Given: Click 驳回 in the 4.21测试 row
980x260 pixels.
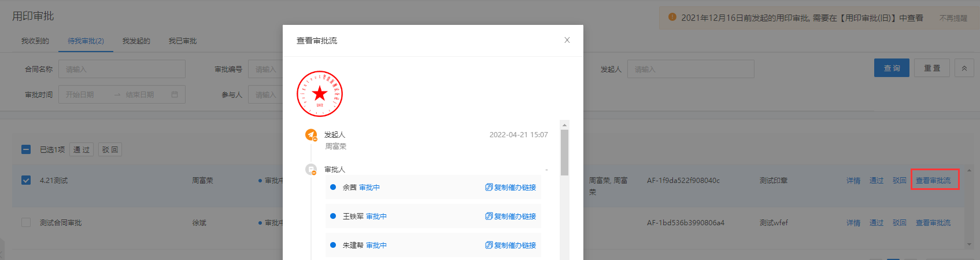Looking at the screenshot, I should pyautogui.click(x=900, y=181).
